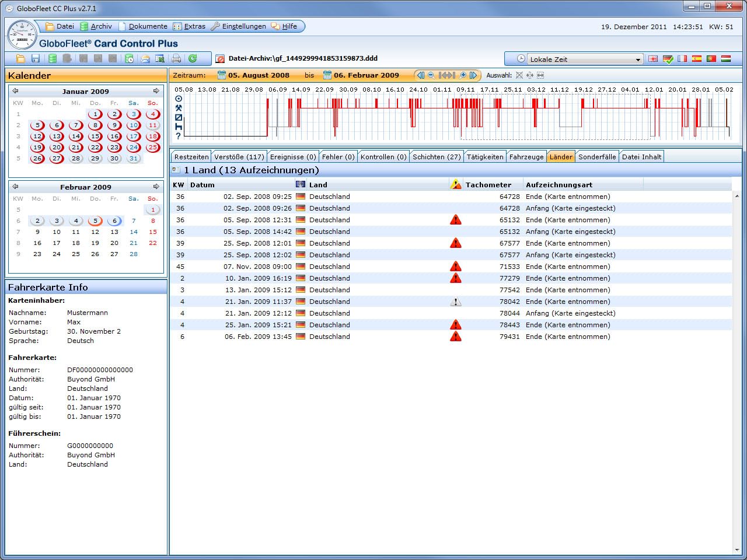Screen dimensions: 747x560
Task: Go to next month from Februar 2009
Action: tap(156, 187)
